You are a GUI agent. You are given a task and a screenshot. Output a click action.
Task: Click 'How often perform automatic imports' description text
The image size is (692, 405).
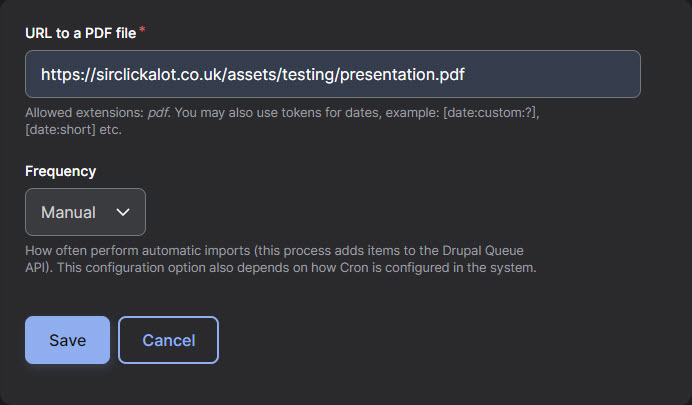(x=138, y=251)
